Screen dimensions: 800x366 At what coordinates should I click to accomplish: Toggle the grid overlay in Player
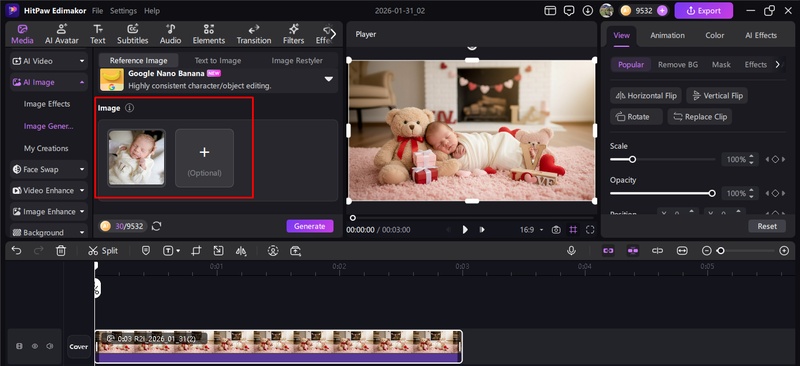click(573, 230)
